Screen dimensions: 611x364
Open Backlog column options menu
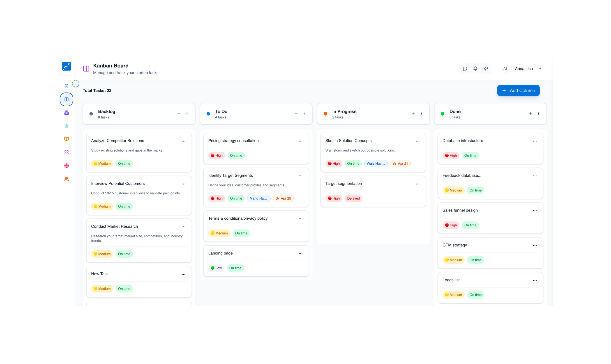tap(187, 114)
